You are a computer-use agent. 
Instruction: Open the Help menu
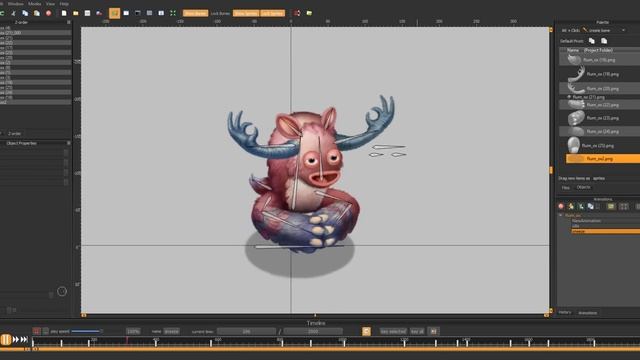(64, 4)
